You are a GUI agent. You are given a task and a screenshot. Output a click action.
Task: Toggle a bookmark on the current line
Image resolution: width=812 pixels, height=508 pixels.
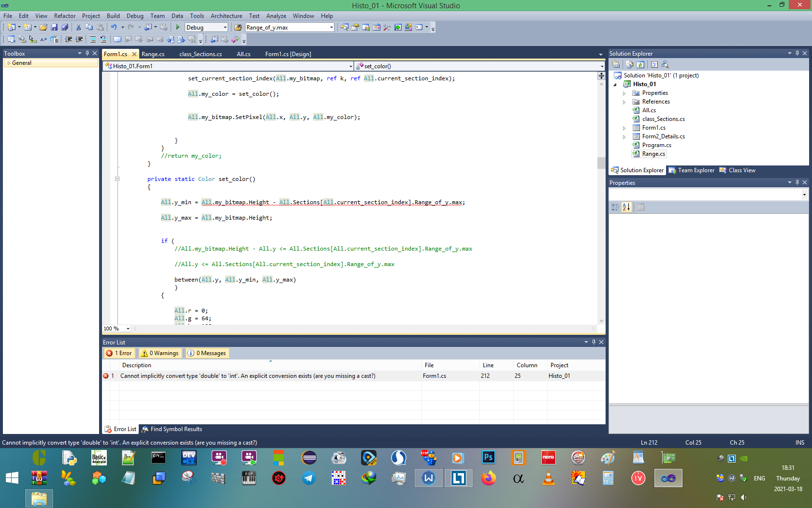(117, 39)
